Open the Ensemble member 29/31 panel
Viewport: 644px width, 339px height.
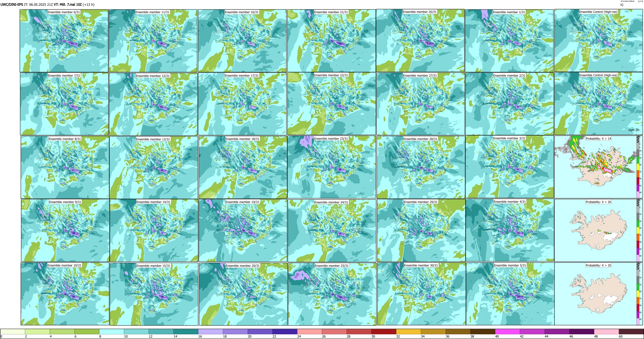pos(421,231)
